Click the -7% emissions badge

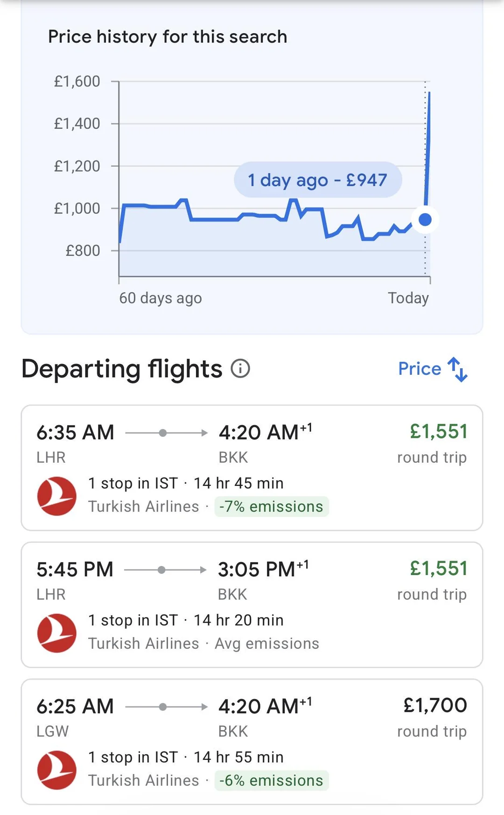coord(272,506)
